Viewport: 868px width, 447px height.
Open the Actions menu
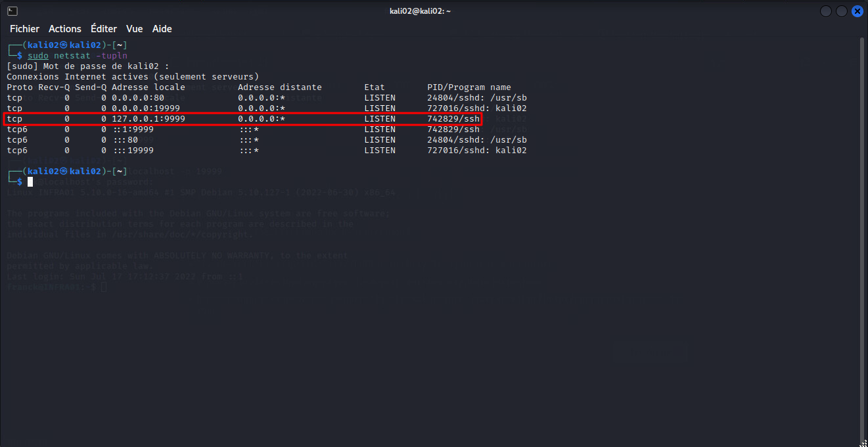65,29
